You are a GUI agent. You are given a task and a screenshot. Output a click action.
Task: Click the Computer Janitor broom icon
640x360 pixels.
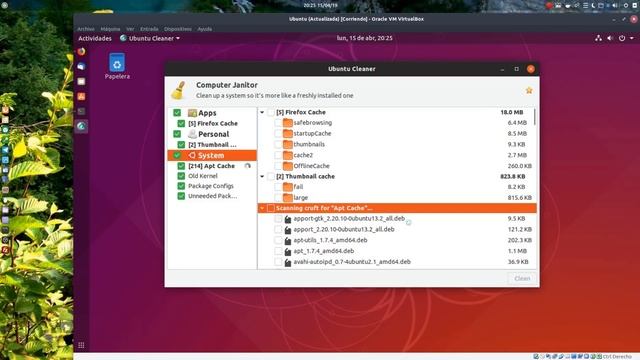tap(178, 90)
